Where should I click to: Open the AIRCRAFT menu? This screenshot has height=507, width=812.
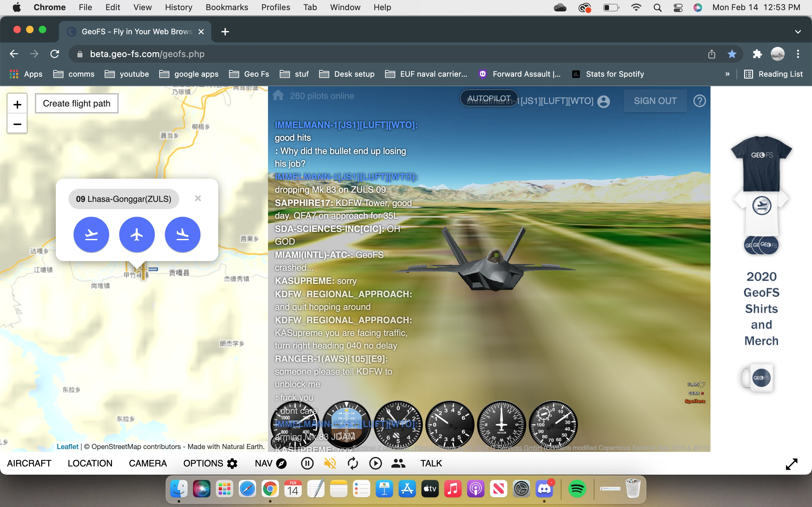[x=29, y=463]
